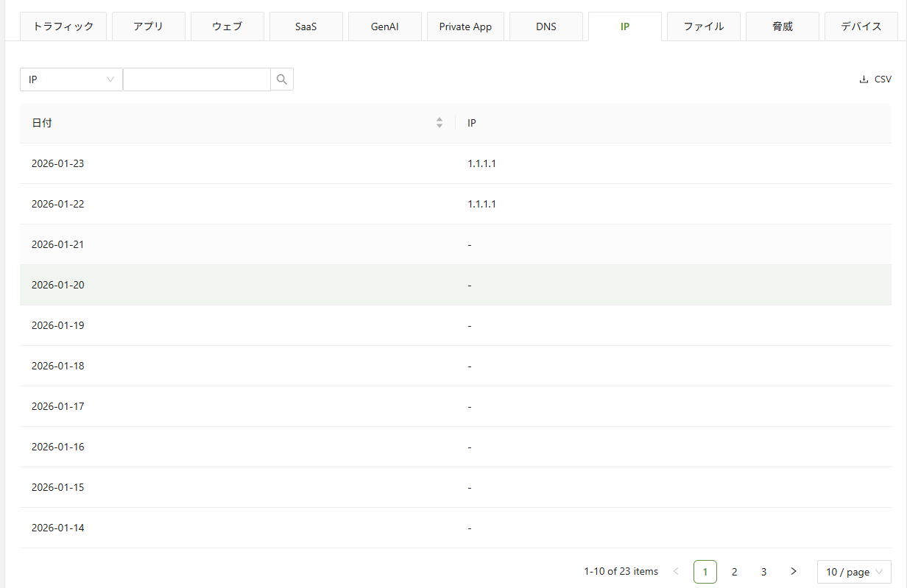Select the 脅威 tab
Viewport: 907px width, 588px height.
click(782, 26)
